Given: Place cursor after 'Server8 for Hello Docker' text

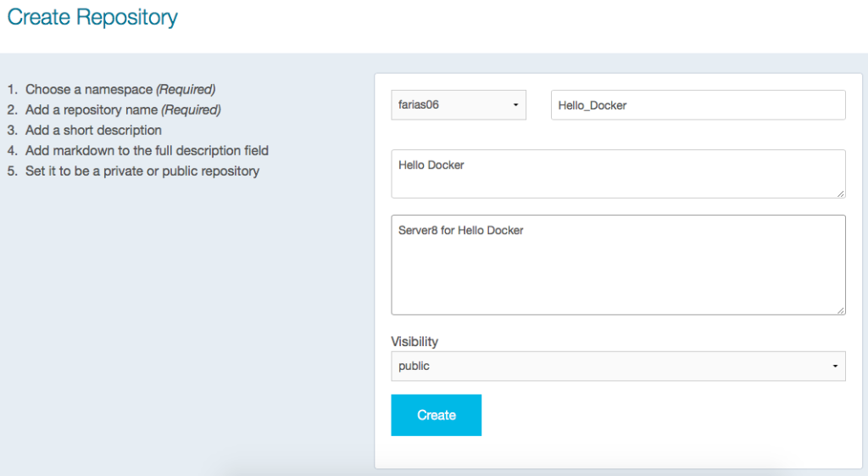Looking at the screenshot, I should coord(526,230).
